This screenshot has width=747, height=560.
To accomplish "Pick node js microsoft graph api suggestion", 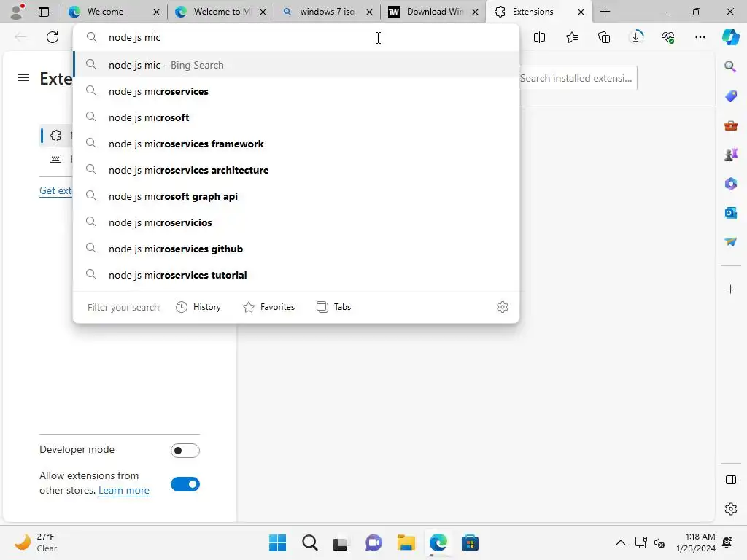I will (x=296, y=195).
